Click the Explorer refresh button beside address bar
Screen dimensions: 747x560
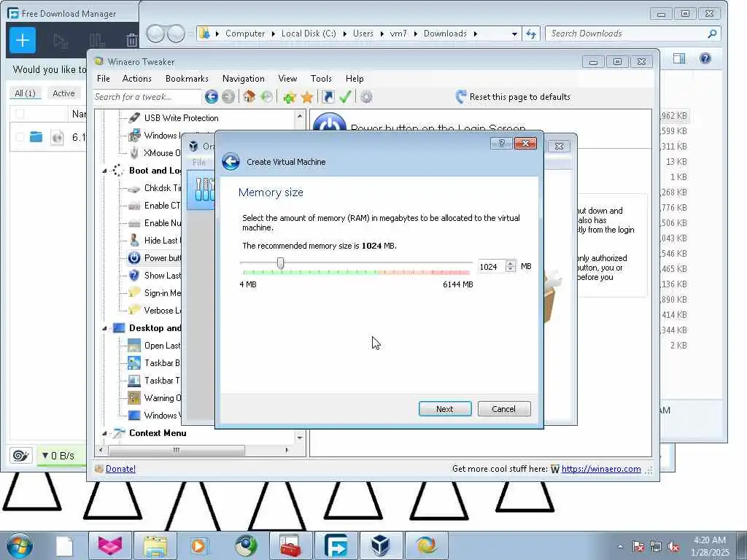click(x=531, y=34)
